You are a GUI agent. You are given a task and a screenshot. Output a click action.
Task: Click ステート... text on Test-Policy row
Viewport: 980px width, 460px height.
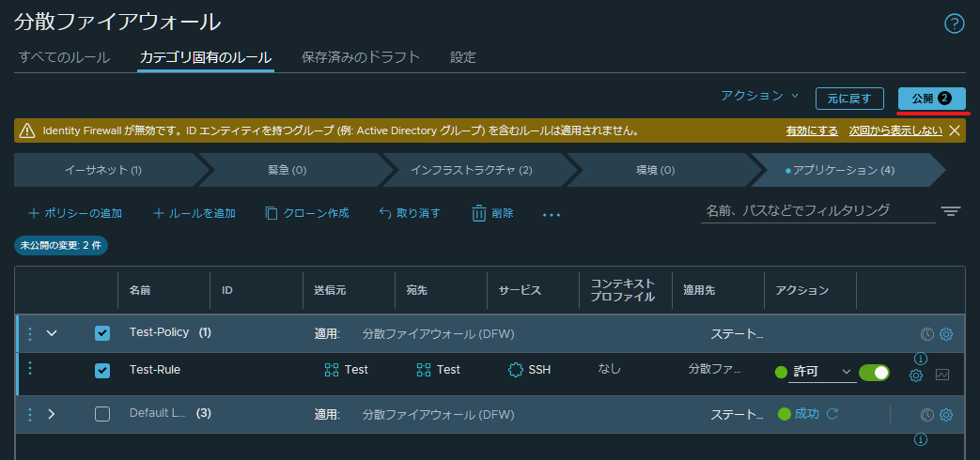point(738,334)
